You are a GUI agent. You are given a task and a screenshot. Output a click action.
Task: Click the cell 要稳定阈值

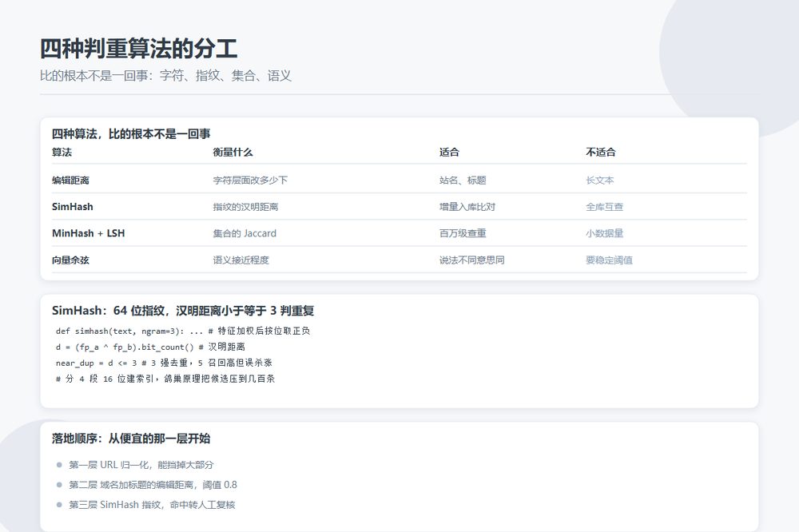[x=609, y=260]
